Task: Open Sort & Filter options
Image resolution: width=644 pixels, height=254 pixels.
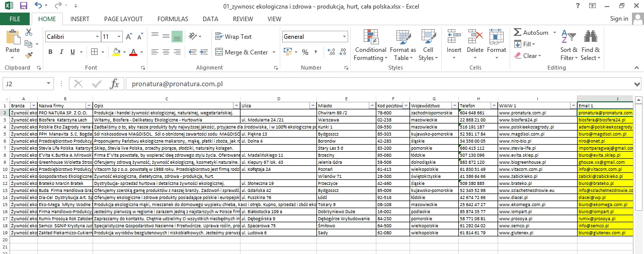Action: pos(569,46)
